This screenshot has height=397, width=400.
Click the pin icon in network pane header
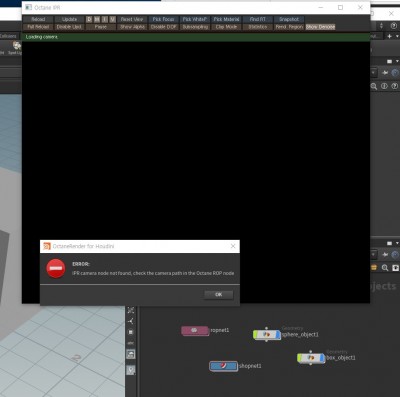pos(385,255)
